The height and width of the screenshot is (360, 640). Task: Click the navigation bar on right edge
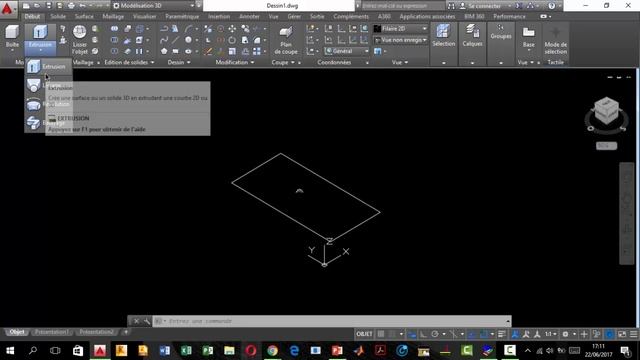click(x=627, y=213)
